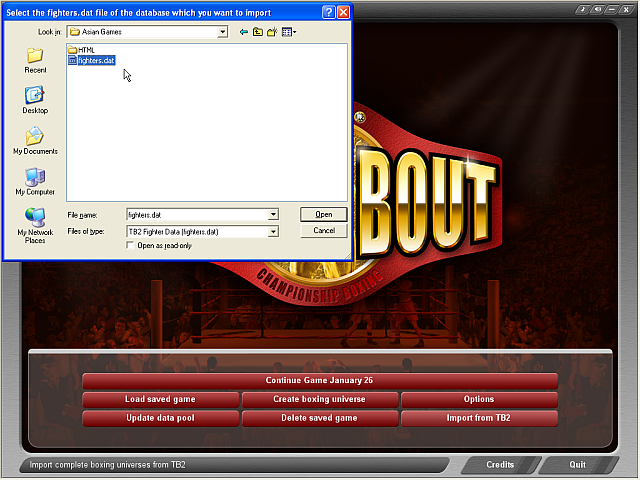Quit the game
The width and height of the screenshot is (640, 480).
[578, 465]
